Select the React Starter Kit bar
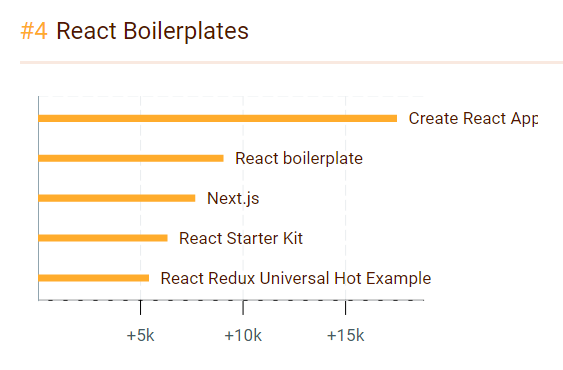The image size is (563, 370). tap(103, 238)
